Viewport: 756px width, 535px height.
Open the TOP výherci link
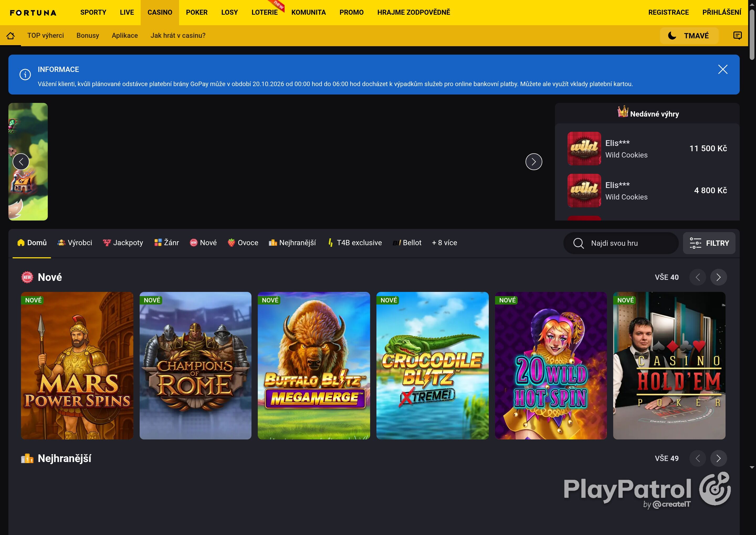pos(45,36)
